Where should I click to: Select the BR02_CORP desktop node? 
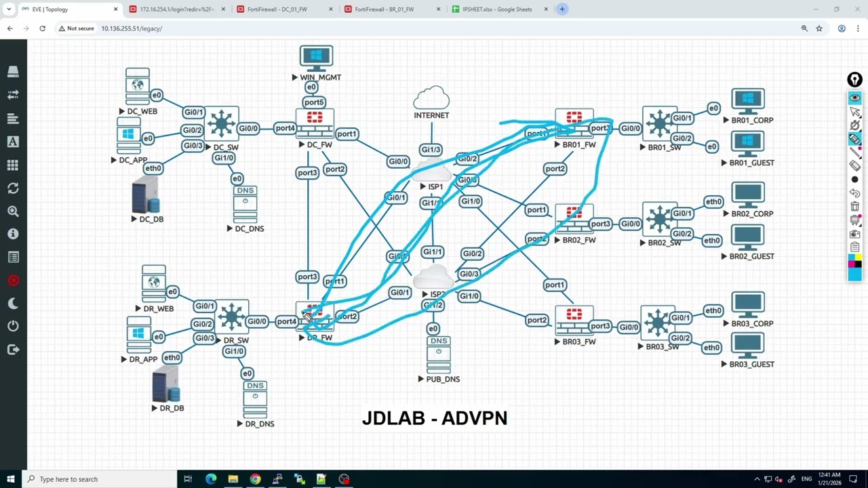(x=747, y=195)
